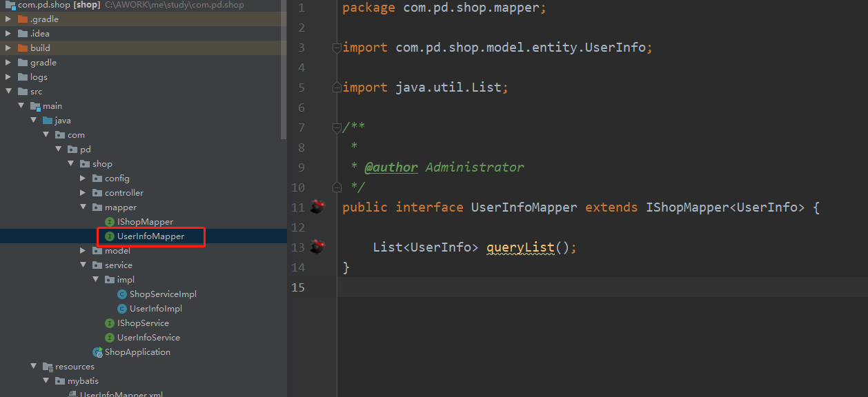Open ShopApplication file
The width and height of the screenshot is (868, 397).
(x=137, y=352)
